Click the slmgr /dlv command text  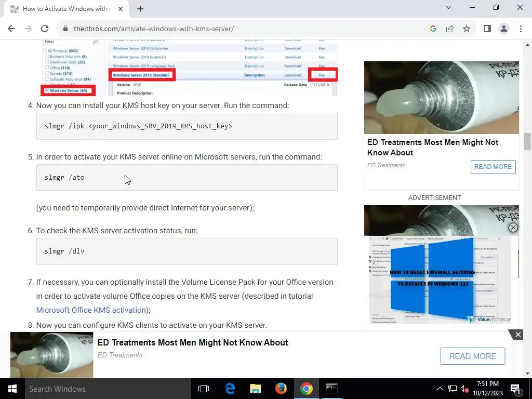(x=64, y=251)
